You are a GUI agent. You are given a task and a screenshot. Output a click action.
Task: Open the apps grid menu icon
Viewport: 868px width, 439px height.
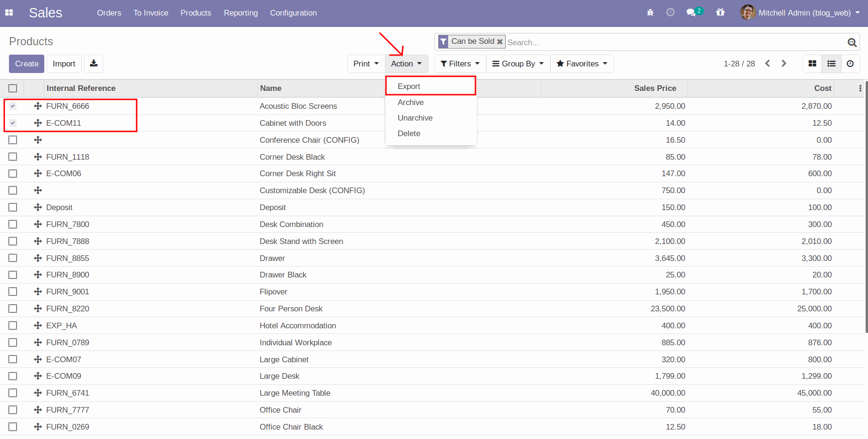9,13
